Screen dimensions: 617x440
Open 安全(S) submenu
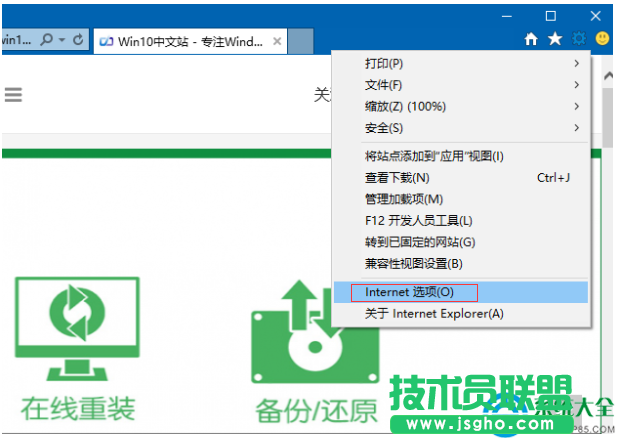(x=461, y=128)
